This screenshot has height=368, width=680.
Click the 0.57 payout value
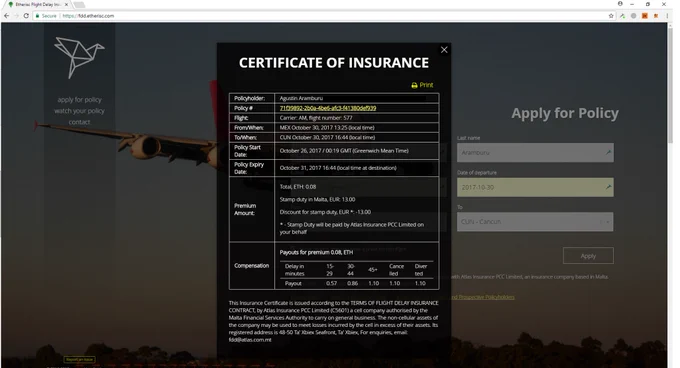(331, 283)
